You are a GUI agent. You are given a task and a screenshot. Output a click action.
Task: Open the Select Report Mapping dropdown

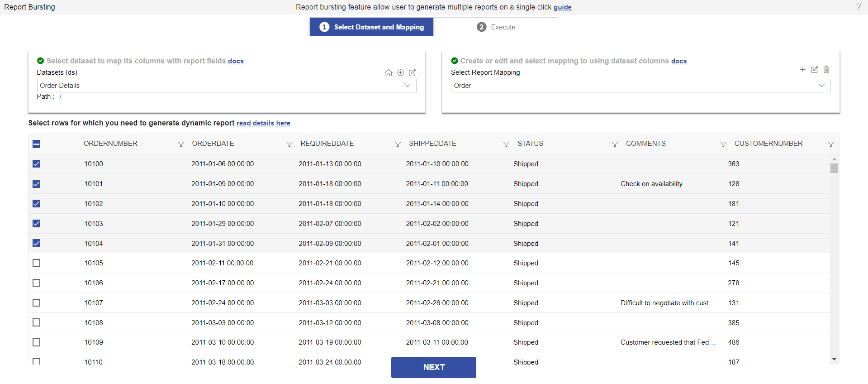(640, 86)
